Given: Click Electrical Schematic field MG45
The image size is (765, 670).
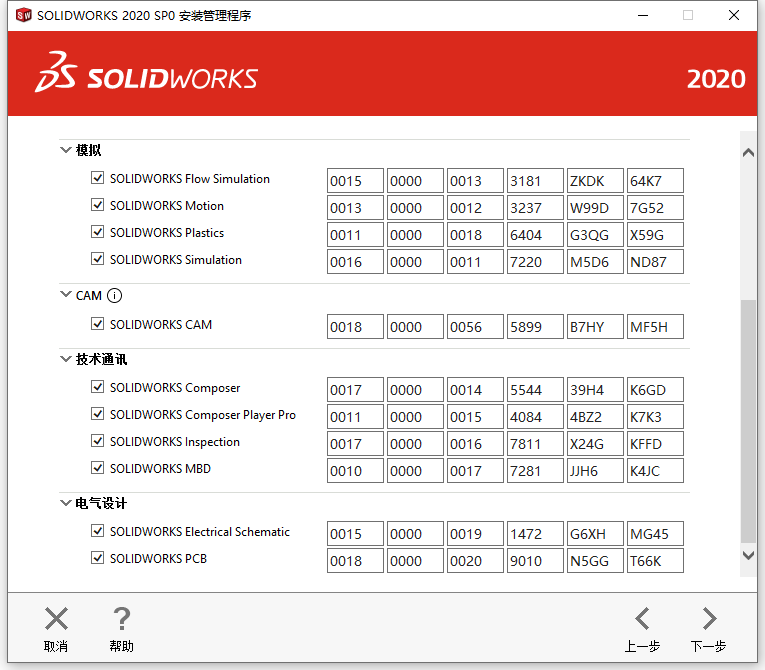Looking at the screenshot, I should [655, 533].
